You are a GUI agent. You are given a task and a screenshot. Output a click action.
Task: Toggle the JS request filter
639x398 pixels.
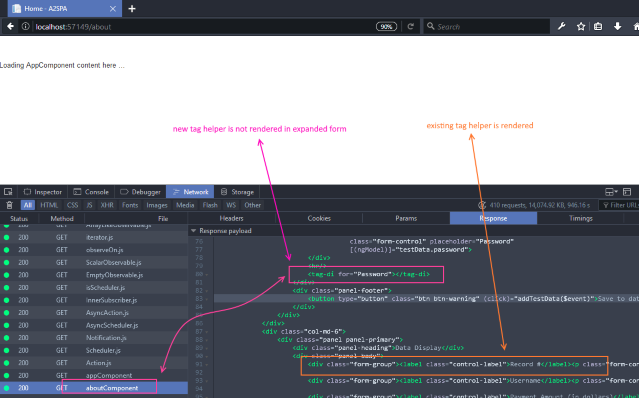tap(89, 205)
